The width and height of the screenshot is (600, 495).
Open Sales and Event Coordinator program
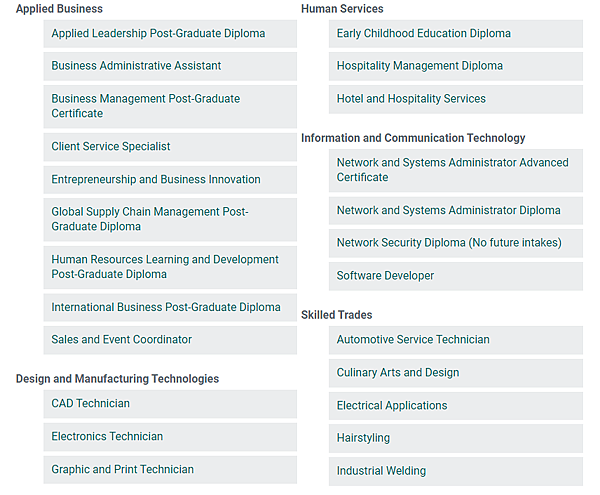[121, 340]
